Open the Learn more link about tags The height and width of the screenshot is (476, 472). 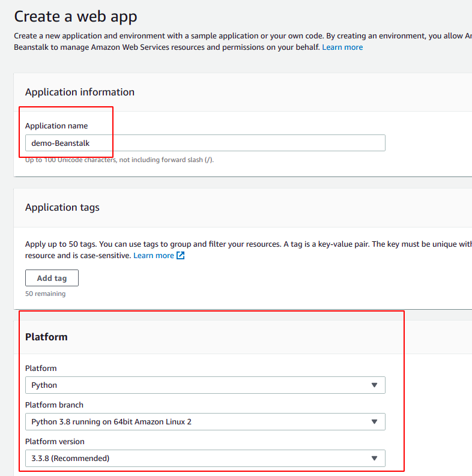coord(154,256)
